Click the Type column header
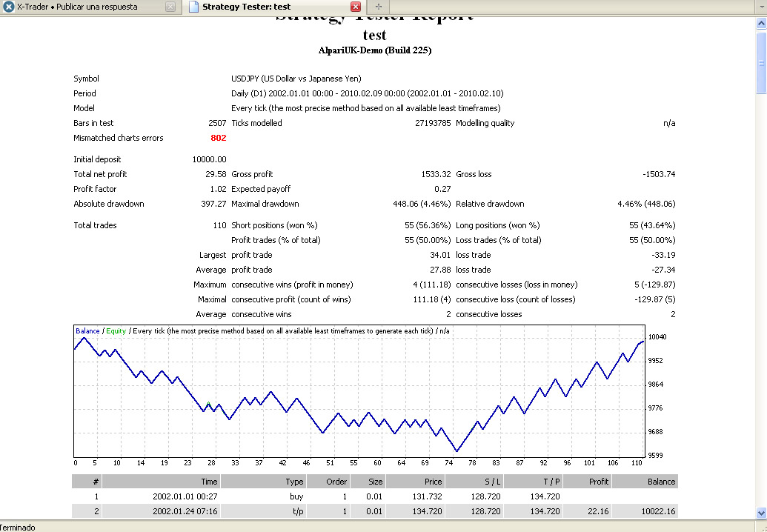The width and height of the screenshot is (767, 532). 294,482
